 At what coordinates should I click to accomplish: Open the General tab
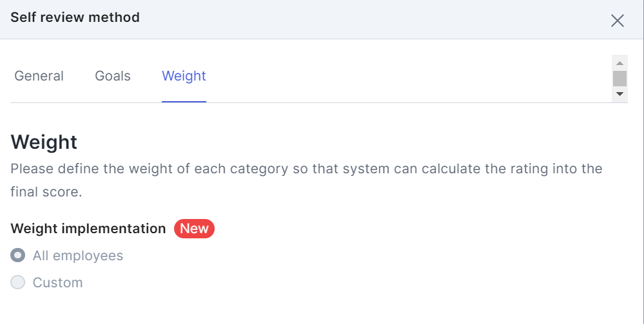(39, 76)
